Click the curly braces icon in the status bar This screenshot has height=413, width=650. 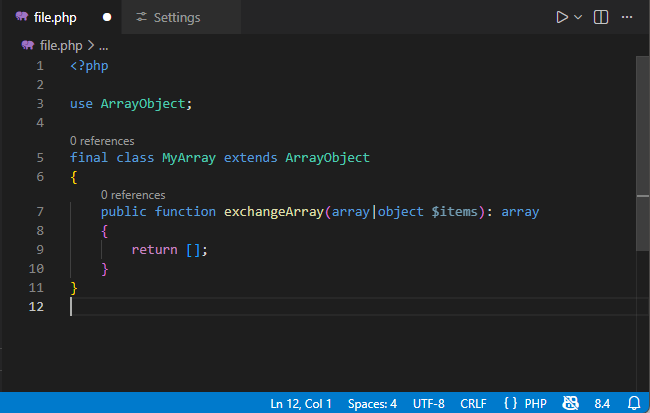click(510, 403)
